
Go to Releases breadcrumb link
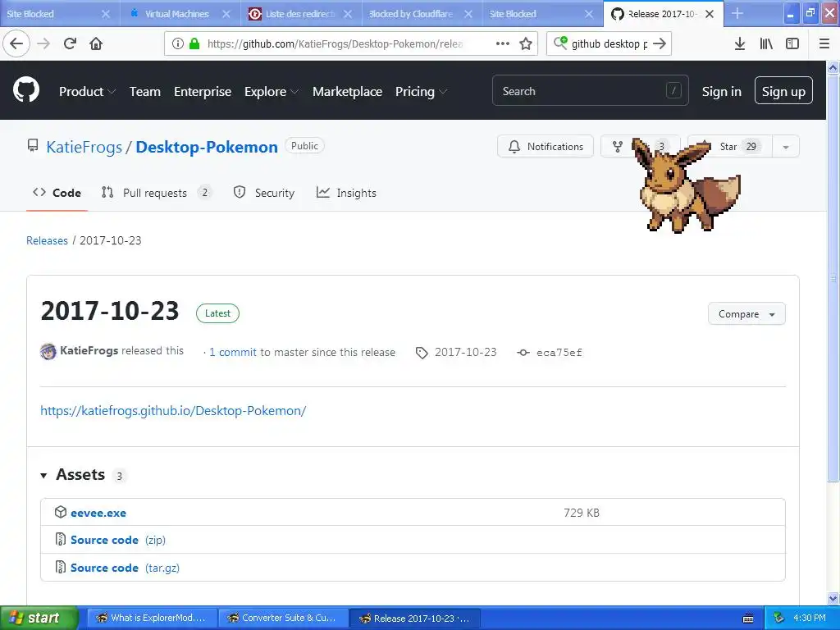pos(47,240)
